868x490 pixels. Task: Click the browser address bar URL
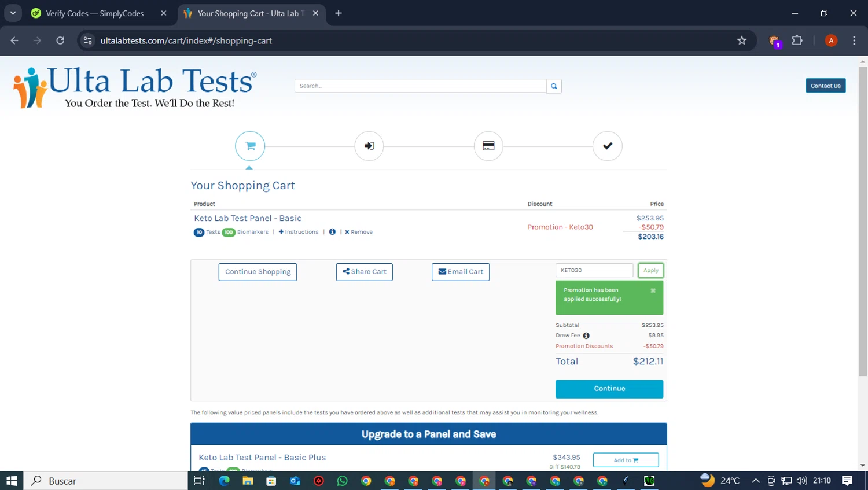click(186, 40)
